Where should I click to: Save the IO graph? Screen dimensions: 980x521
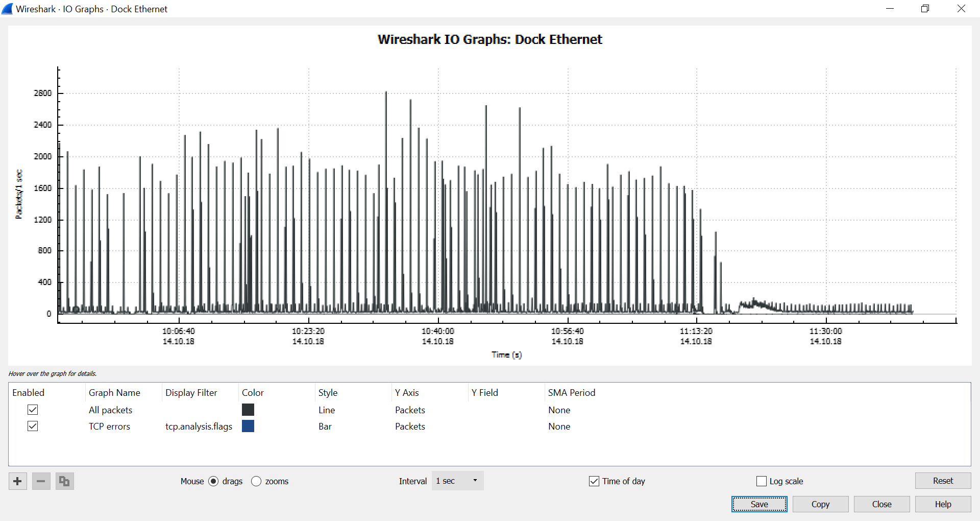(x=759, y=504)
